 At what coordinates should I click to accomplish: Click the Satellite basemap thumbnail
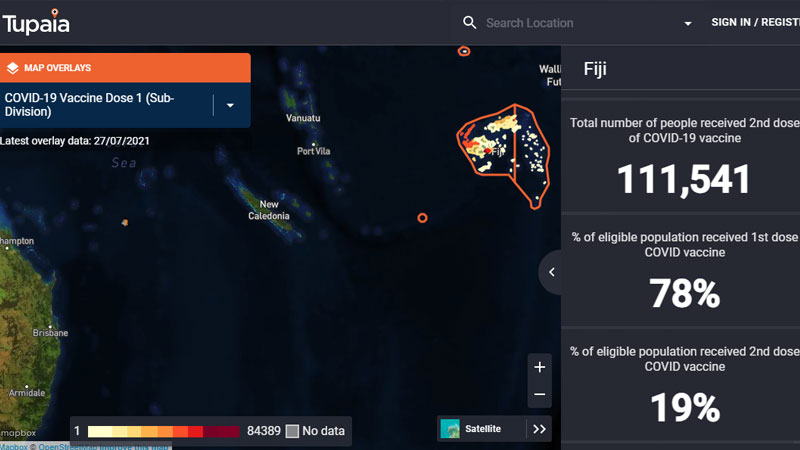pyautogui.click(x=450, y=429)
